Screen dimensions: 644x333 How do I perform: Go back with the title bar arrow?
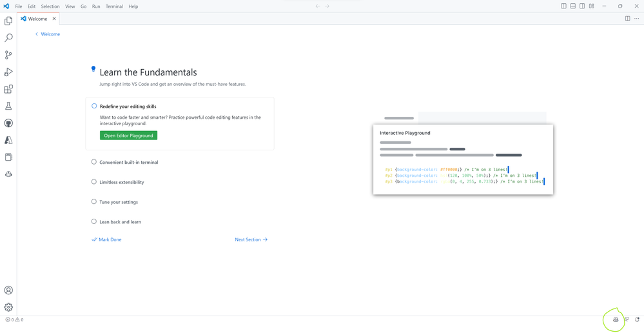click(x=317, y=6)
